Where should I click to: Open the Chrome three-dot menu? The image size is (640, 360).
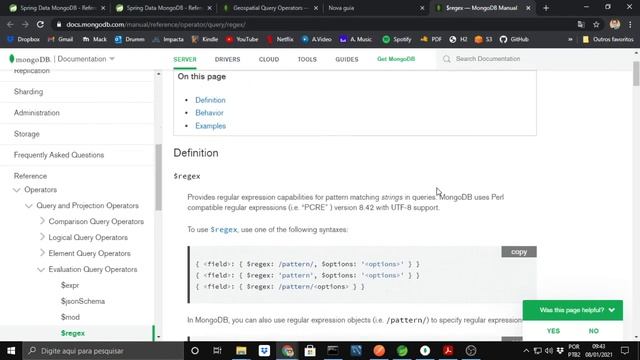pyautogui.click(x=631, y=24)
